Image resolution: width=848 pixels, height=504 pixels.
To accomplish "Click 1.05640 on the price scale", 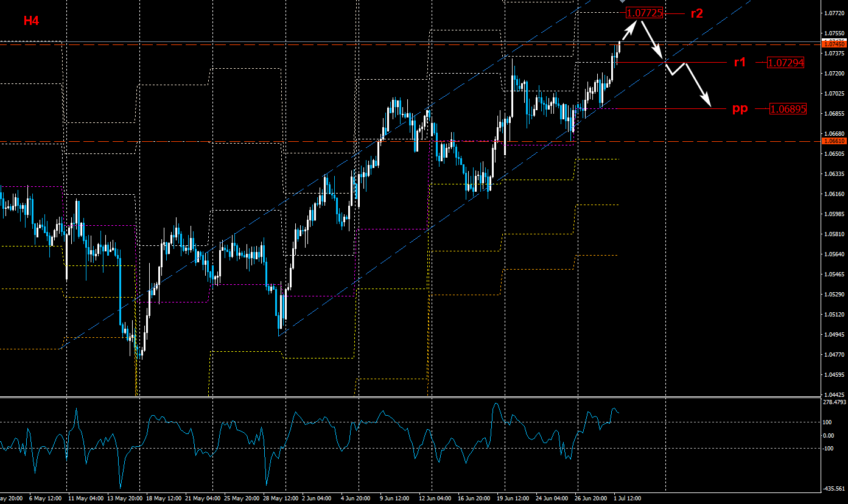I will point(834,254).
